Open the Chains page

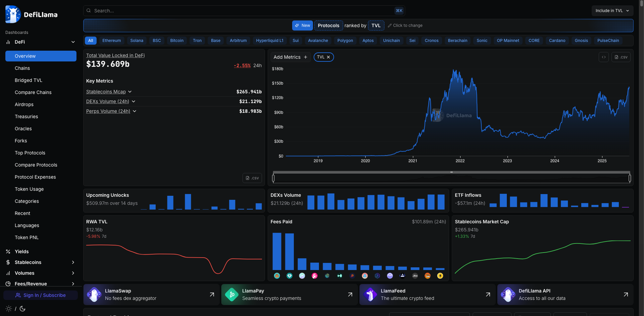[22, 68]
